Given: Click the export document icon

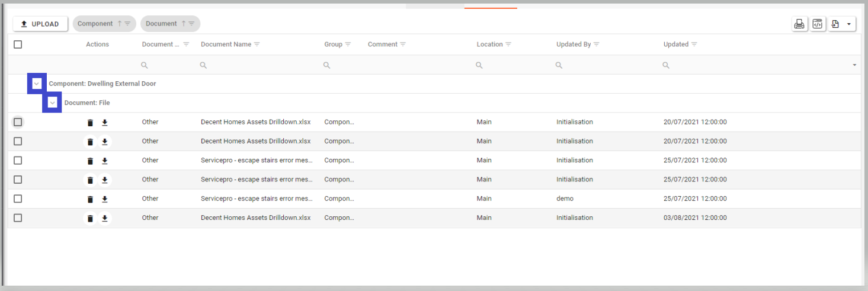Looking at the screenshot, I should click(x=836, y=24).
